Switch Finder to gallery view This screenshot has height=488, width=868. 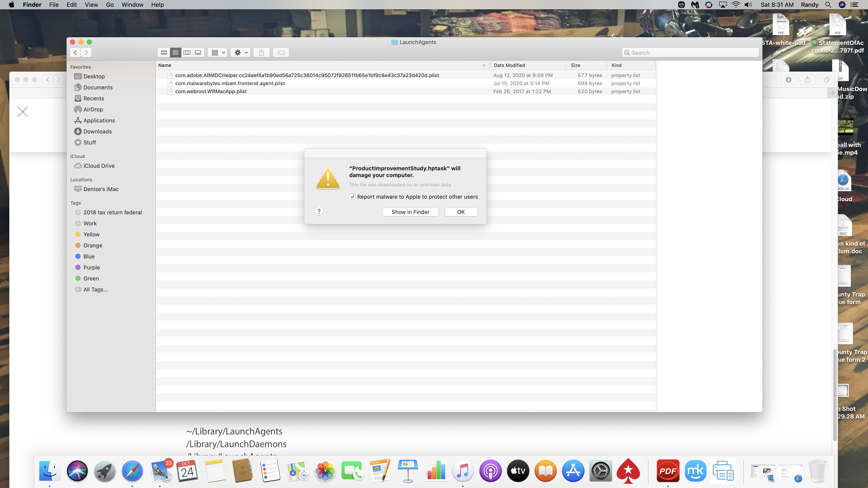pos(198,53)
